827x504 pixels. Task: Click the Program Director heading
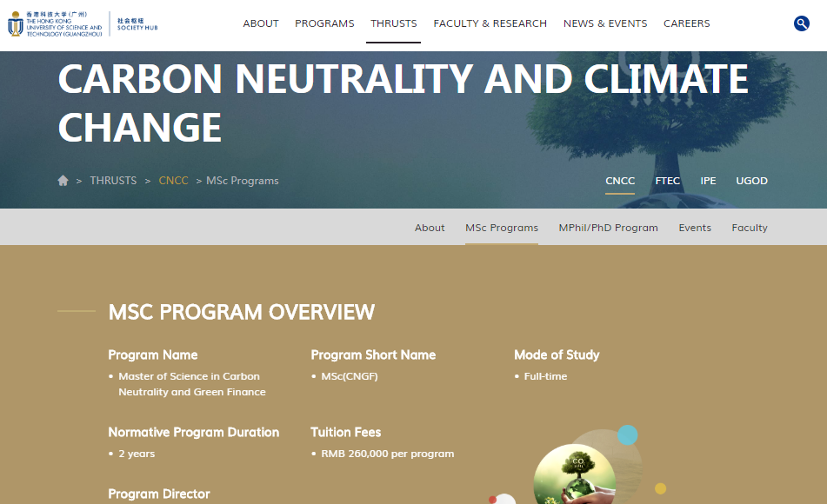(x=159, y=494)
